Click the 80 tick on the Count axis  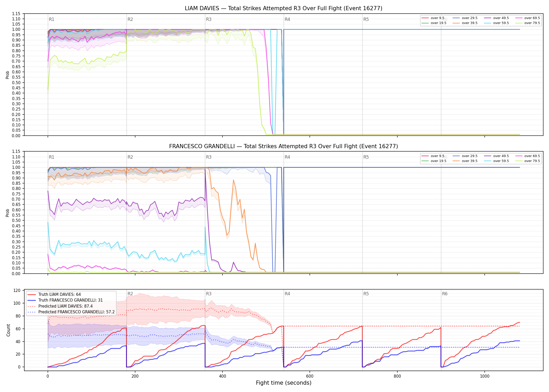18,316
